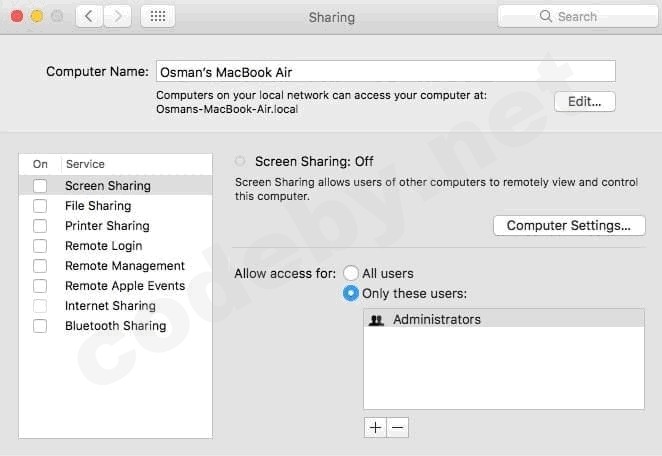Choose Only these users radio button
The width and height of the screenshot is (662, 456).
tap(351, 294)
